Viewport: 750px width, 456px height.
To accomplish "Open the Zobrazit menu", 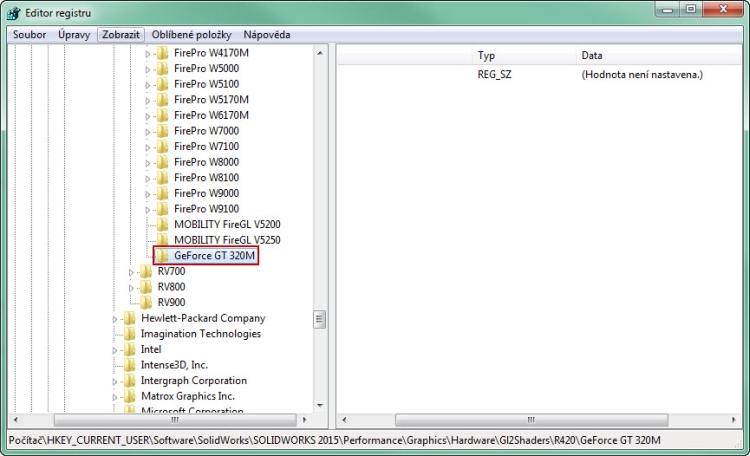I will [x=121, y=34].
